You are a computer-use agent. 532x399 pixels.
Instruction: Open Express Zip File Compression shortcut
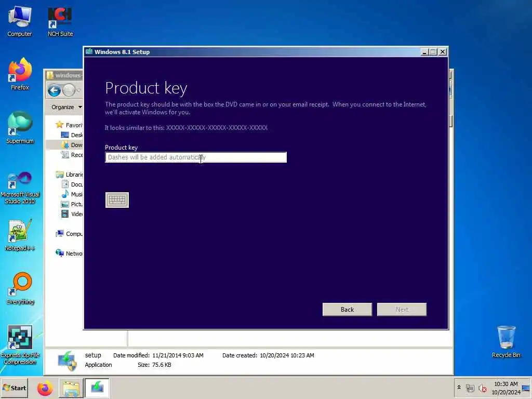pos(20,345)
